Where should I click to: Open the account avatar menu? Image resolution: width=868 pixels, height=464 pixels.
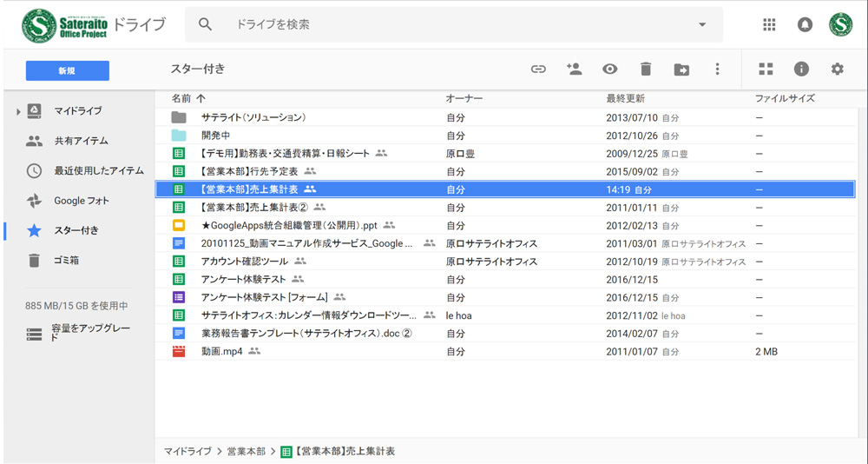(x=840, y=25)
